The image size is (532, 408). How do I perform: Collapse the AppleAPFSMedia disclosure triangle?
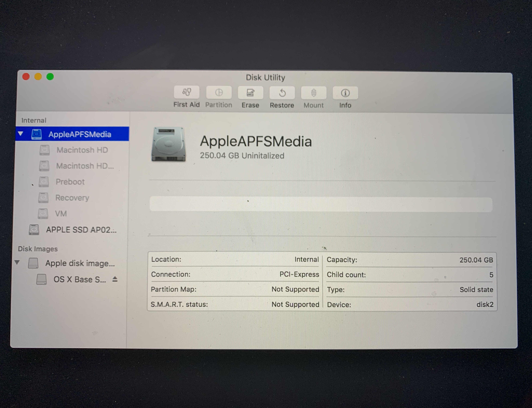coord(21,134)
